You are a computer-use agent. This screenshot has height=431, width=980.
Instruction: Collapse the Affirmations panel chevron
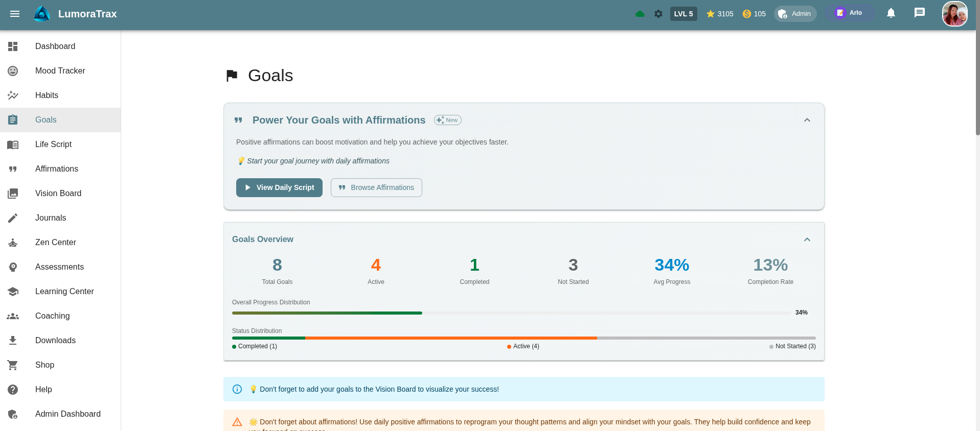tap(807, 120)
